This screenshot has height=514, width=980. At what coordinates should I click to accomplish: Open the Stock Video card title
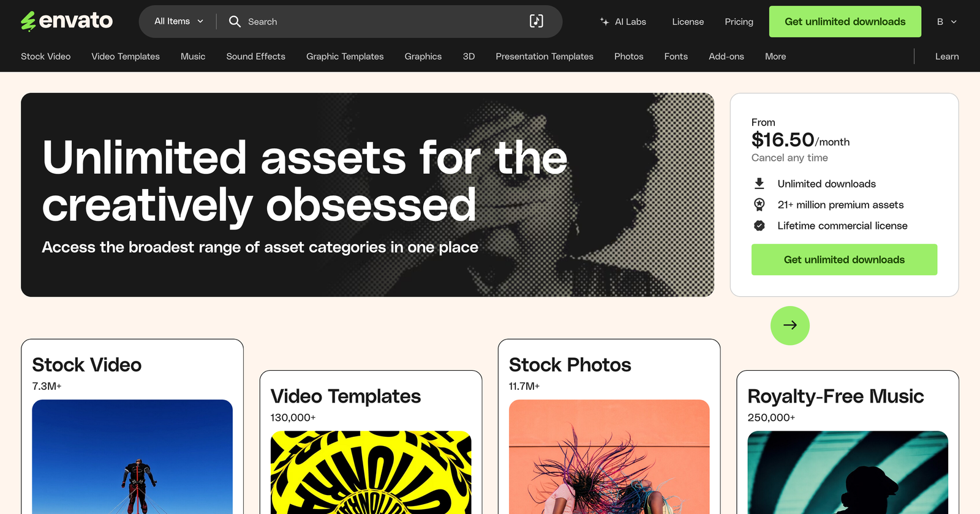87,365
